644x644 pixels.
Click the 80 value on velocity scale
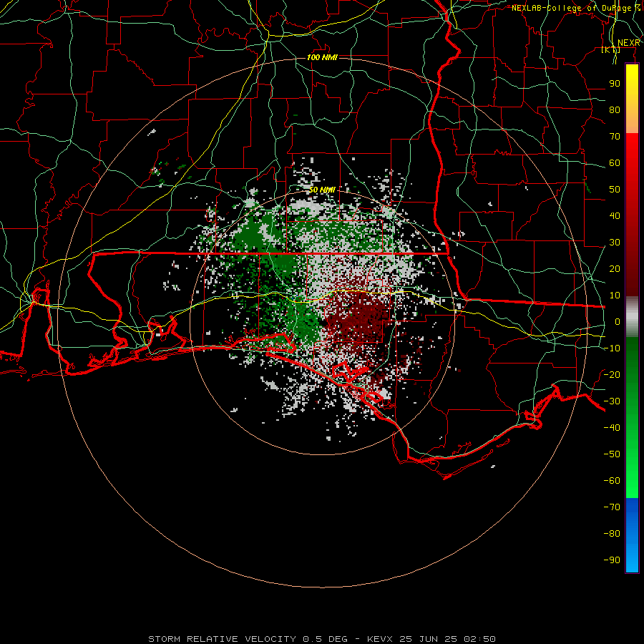click(615, 109)
